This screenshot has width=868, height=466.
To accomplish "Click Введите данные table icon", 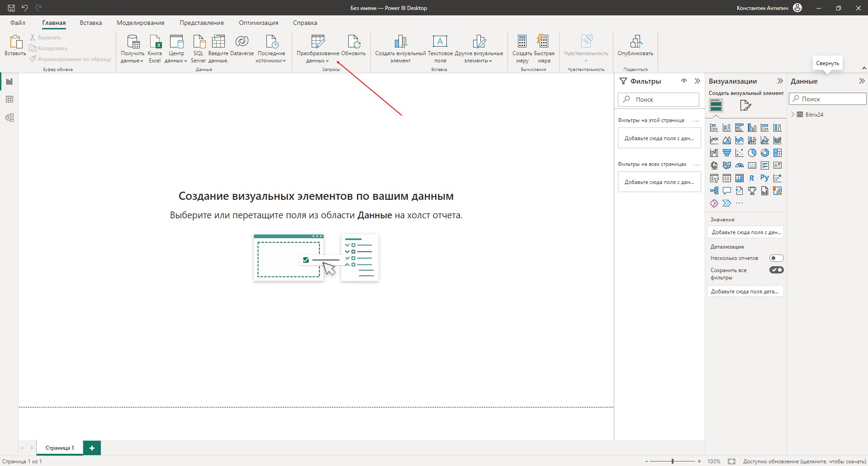I will click(x=218, y=41).
